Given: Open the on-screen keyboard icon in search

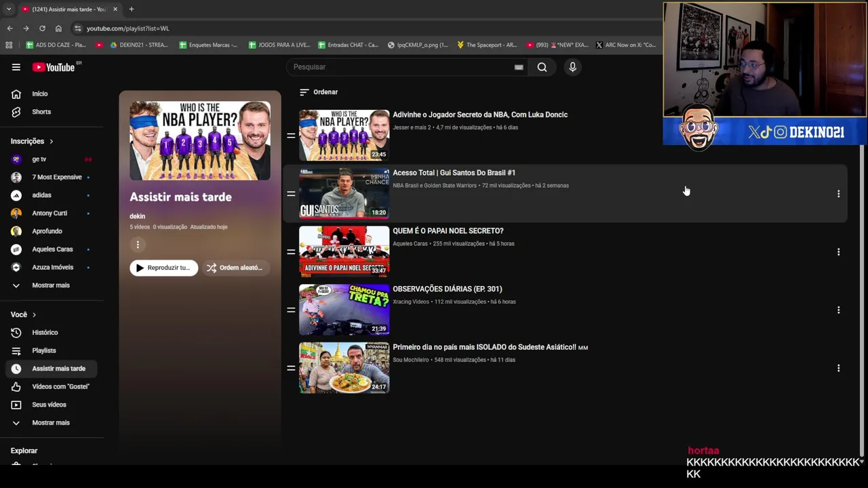Looking at the screenshot, I should point(519,67).
